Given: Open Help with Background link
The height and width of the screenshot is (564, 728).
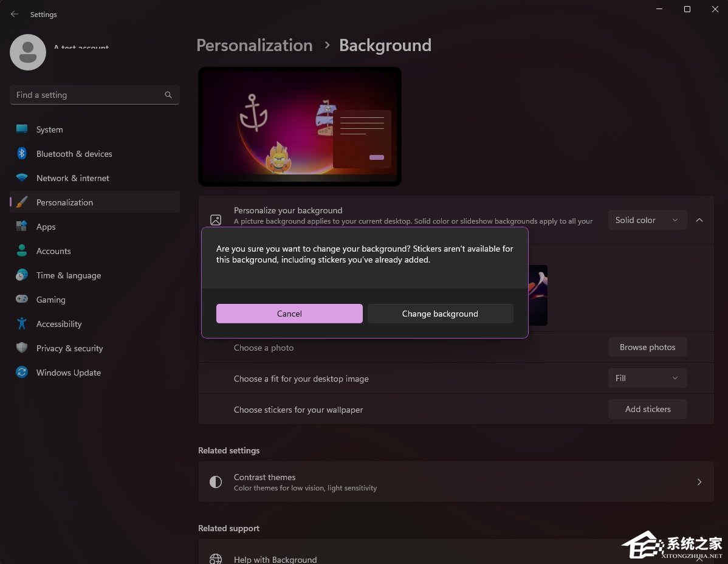Looking at the screenshot, I should click(x=275, y=560).
